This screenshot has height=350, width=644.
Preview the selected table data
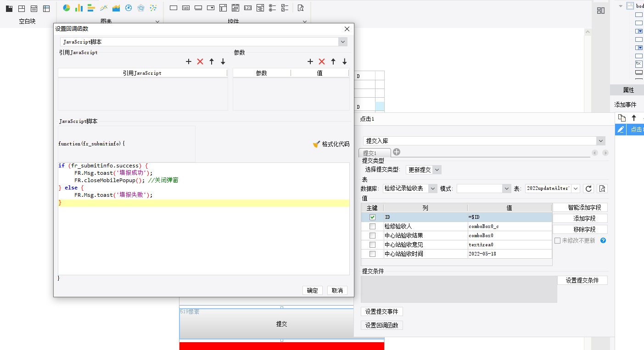point(603,189)
